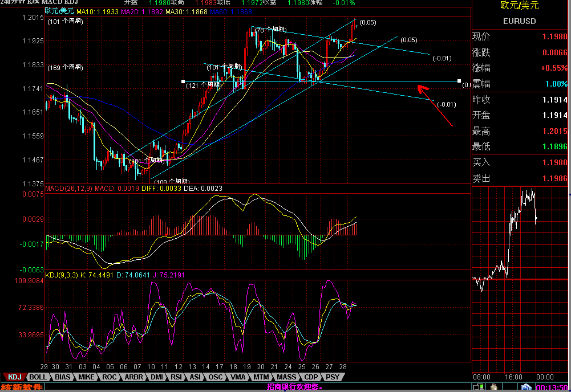Switch to the BOLL indicator tab
This screenshot has height=392, width=571.
coord(38,377)
